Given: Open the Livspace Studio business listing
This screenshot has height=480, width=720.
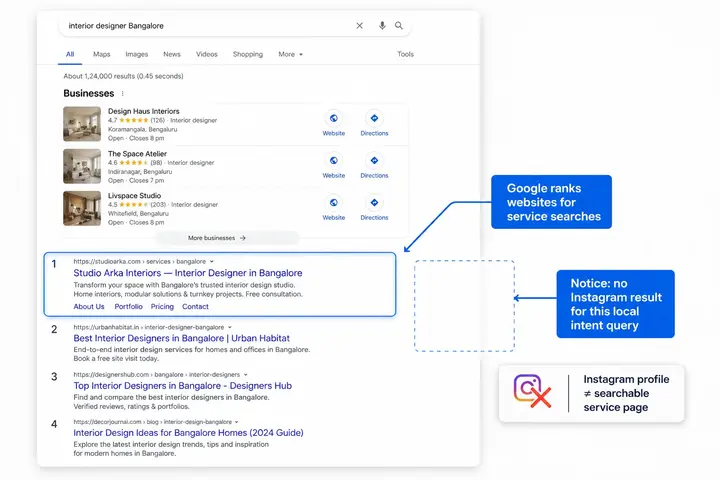Looking at the screenshot, I should (135, 196).
